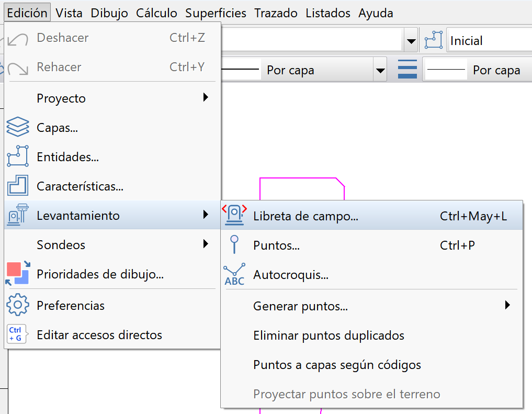Viewport: 532px width, 414px height.
Task: Click the Puntos pin icon
Action: [x=234, y=245]
